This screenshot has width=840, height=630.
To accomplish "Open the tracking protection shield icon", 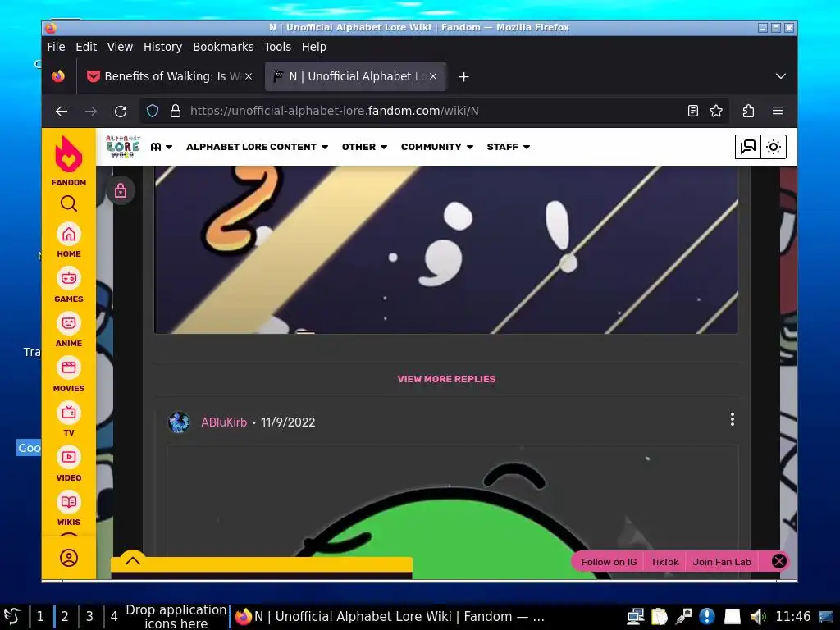I will 153,111.
